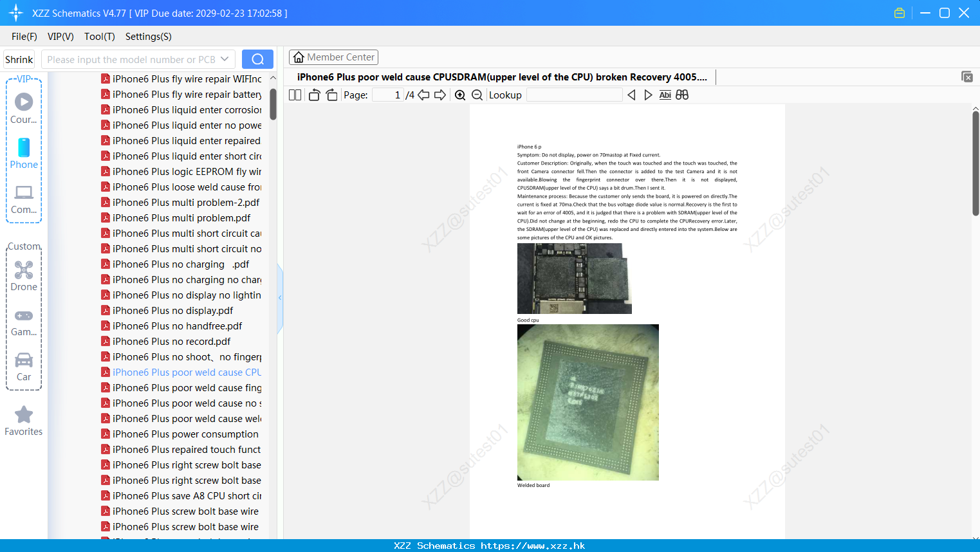
Task: Select the iPhone6 Plus poor weld CPUSDRAM tab
Action: click(x=502, y=77)
